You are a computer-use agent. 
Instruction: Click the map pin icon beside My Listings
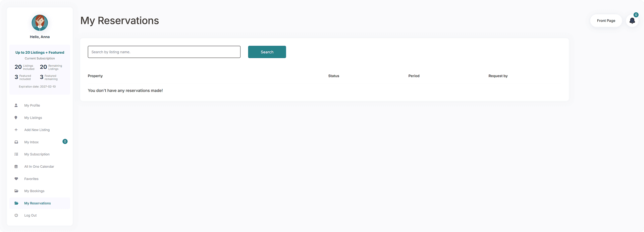click(16, 118)
